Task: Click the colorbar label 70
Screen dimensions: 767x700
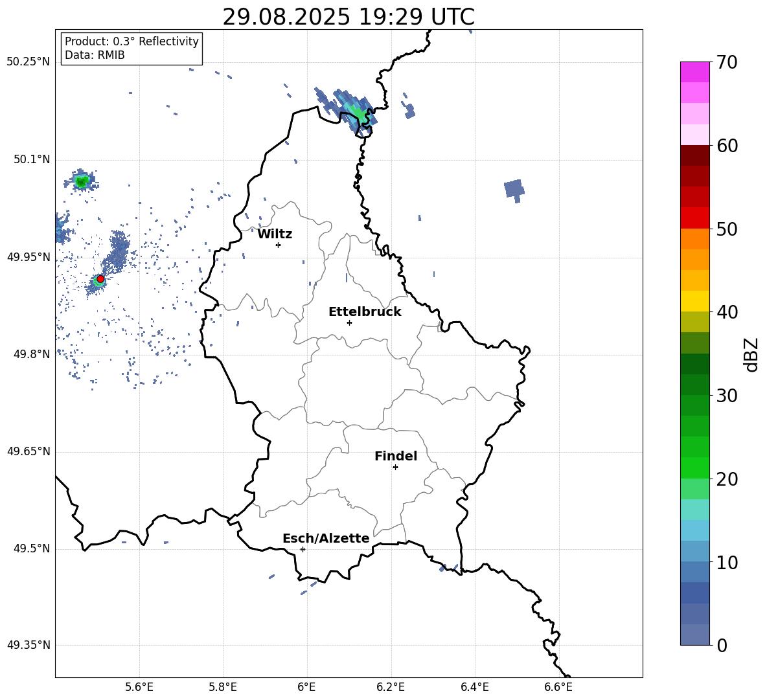Action: click(727, 63)
